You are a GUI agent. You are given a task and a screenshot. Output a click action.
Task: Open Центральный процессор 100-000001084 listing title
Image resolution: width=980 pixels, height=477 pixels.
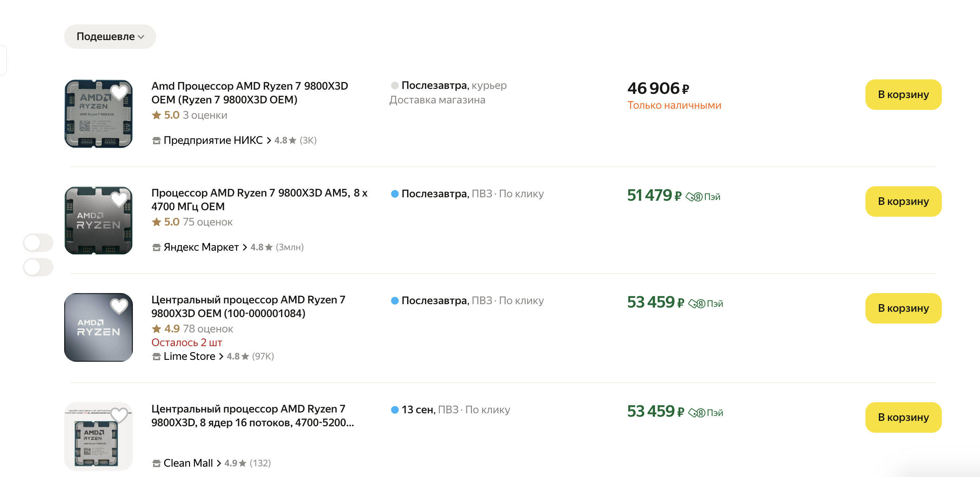248,306
